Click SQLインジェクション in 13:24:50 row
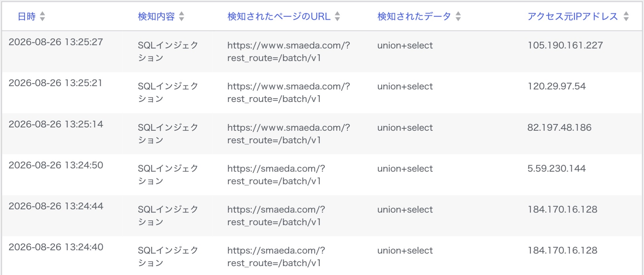Viewport: 644px width, 275px height. 168,175
